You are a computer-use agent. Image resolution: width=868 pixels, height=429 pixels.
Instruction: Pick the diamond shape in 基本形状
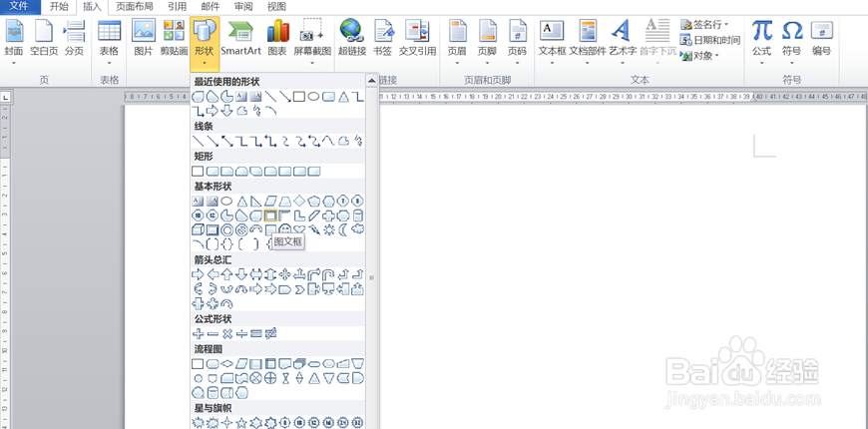[x=299, y=201]
